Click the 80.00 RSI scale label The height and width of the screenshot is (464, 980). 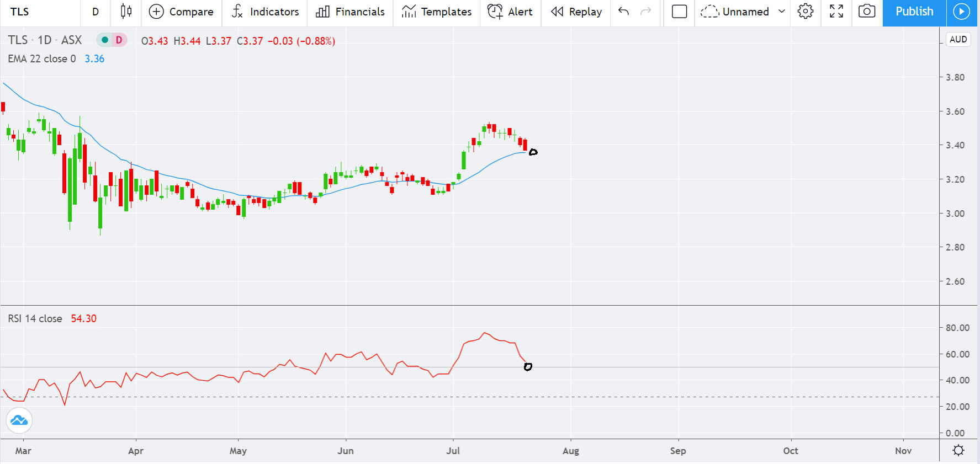coord(957,328)
